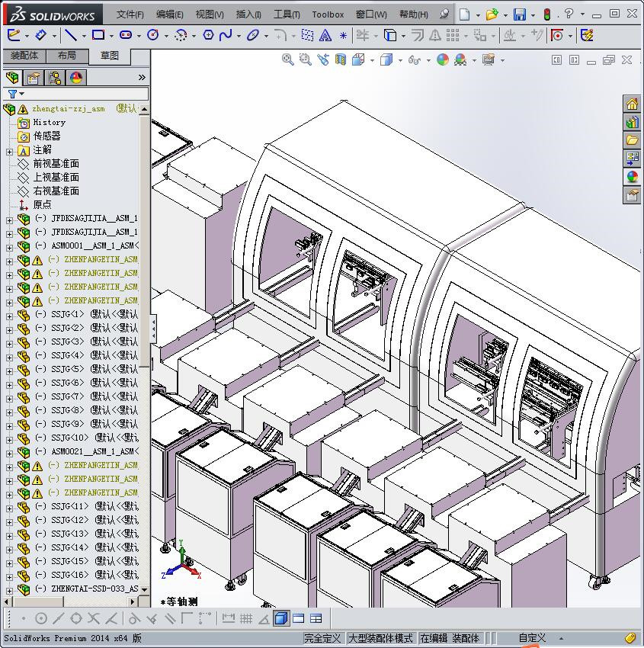Select the 前视基准面 plane in tree
644x648 pixels.
point(56,164)
